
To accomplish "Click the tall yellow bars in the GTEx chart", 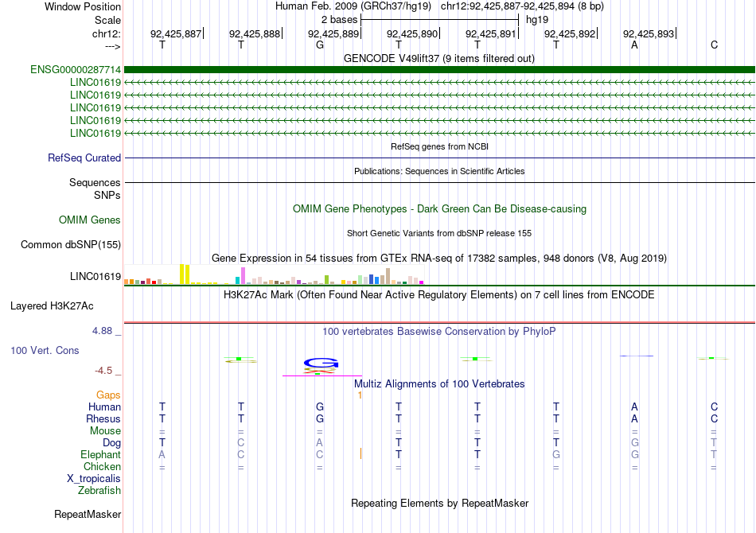I will pyautogui.click(x=185, y=274).
